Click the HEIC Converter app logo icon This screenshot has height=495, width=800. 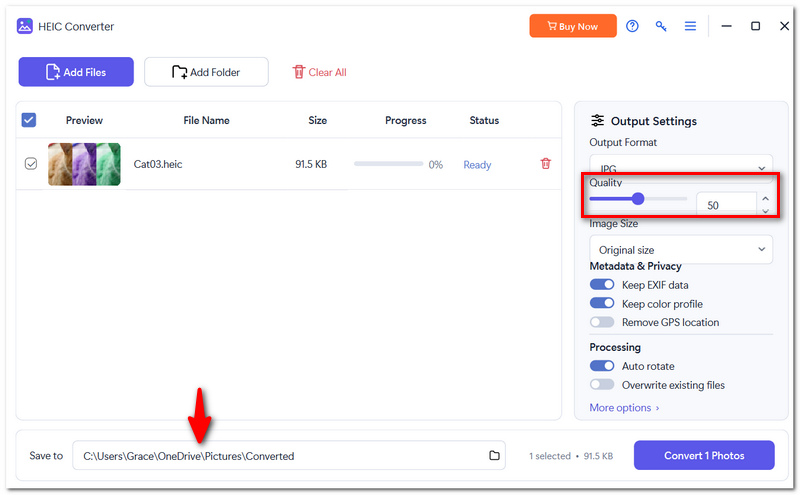(x=24, y=26)
